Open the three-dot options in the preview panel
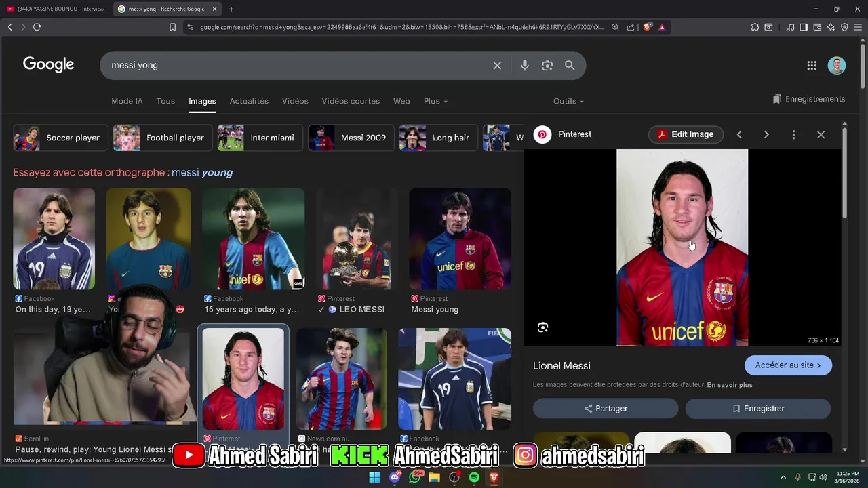This screenshot has height=488, width=868. pos(793,135)
